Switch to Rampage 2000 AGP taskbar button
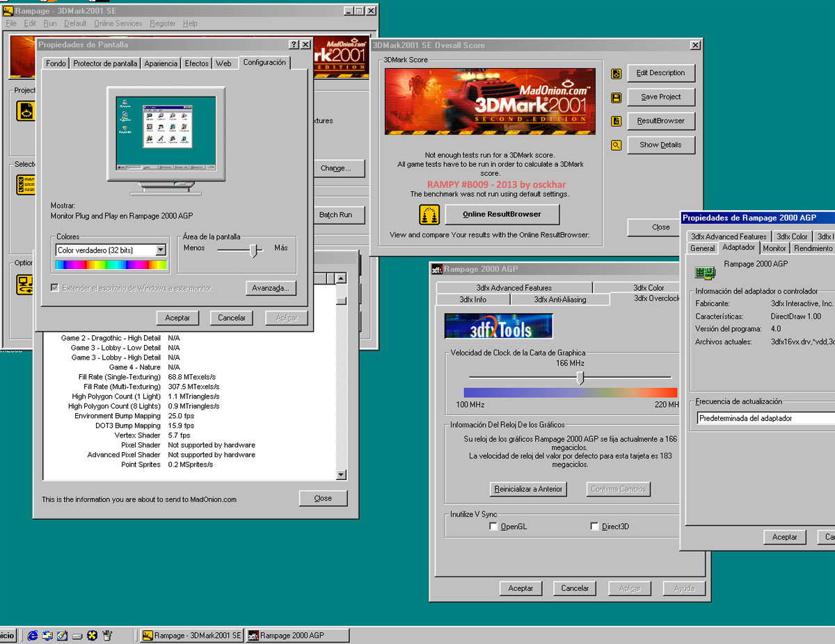 pos(297,636)
